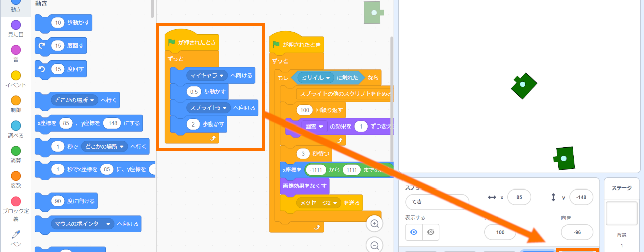644x252 pixels.
Task: Hide the sprite using the crossed-eye button
Action: [x=430, y=232]
